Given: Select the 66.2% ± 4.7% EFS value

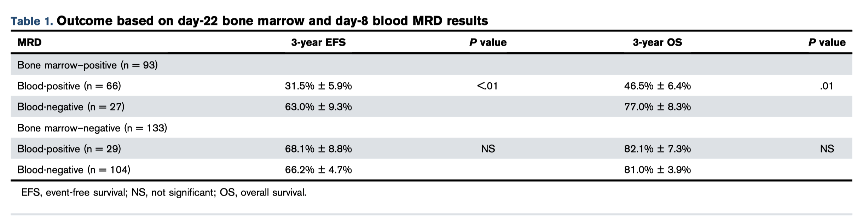Looking at the screenshot, I should (318, 170).
